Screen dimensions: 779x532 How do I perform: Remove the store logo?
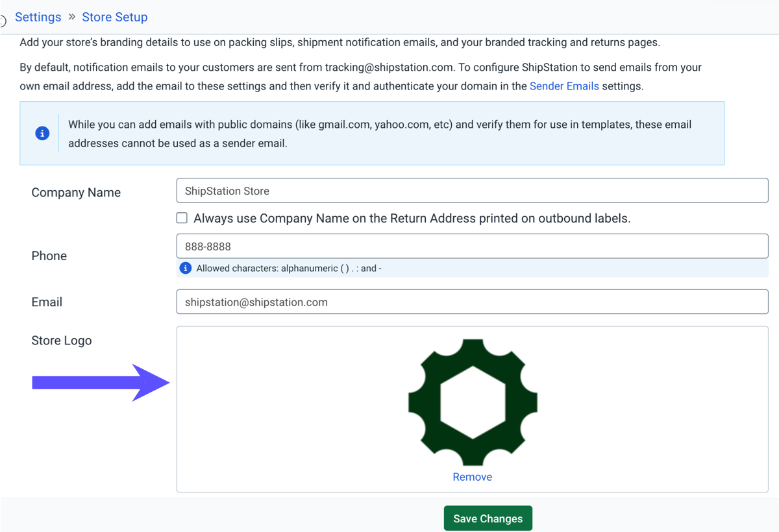(473, 477)
